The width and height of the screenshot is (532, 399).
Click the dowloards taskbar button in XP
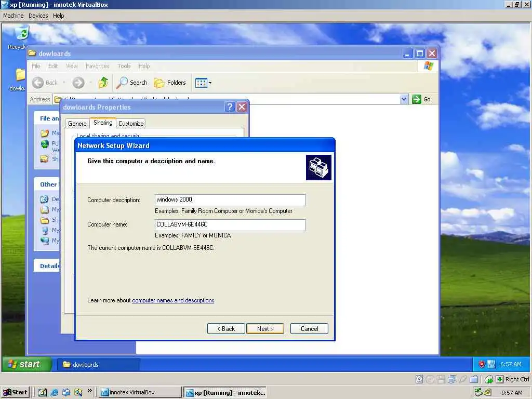pos(98,364)
